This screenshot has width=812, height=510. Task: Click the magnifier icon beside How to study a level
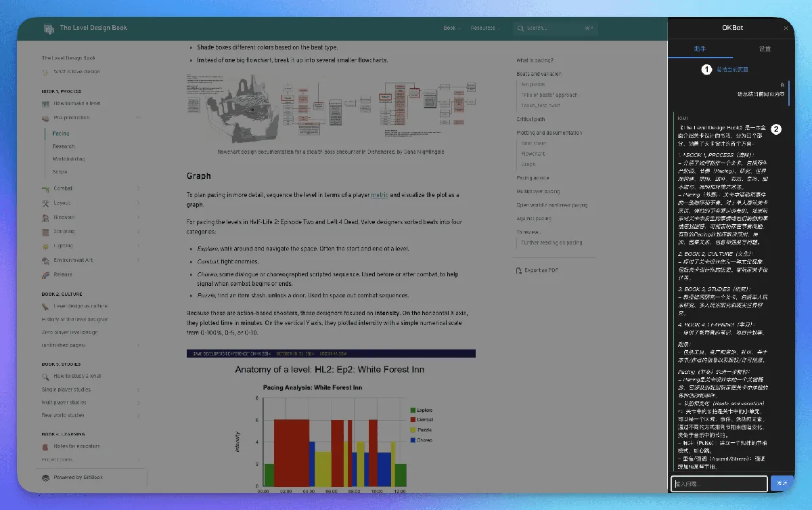click(45, 376)
